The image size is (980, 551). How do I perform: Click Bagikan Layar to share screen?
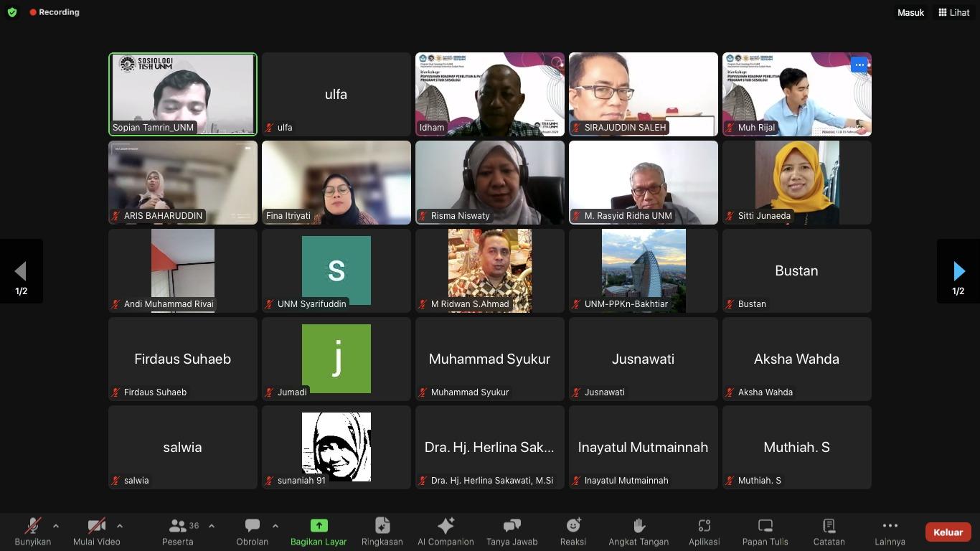pos(319,532)
